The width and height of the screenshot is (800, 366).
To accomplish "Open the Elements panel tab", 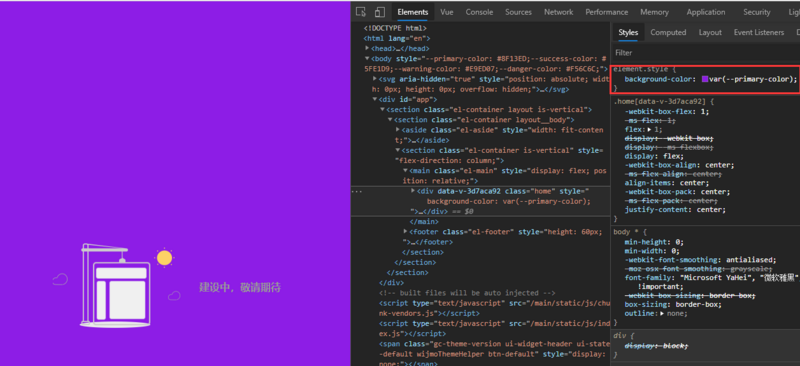I will pos(413,12).
